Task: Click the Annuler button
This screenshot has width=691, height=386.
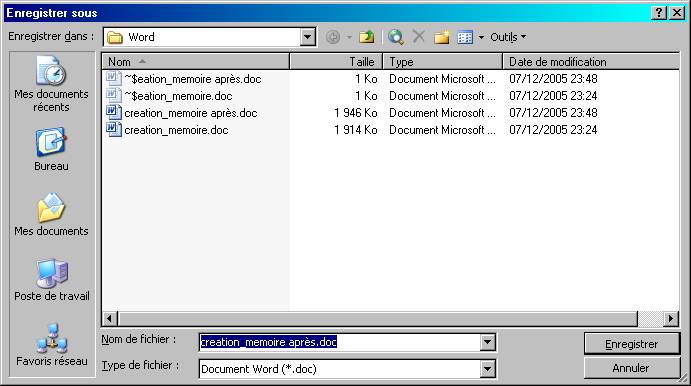Action: point(632,368)
